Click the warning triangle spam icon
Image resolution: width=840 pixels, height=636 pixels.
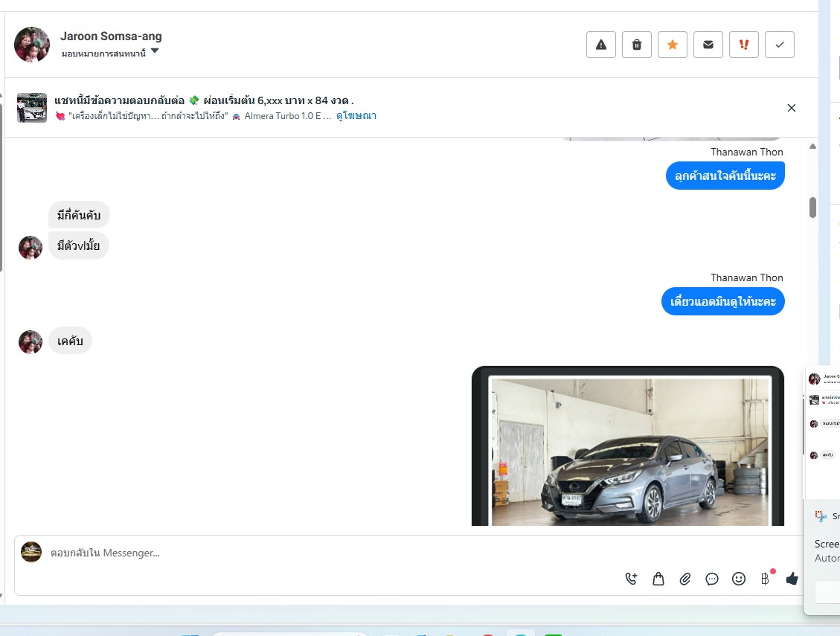[601, 45]
